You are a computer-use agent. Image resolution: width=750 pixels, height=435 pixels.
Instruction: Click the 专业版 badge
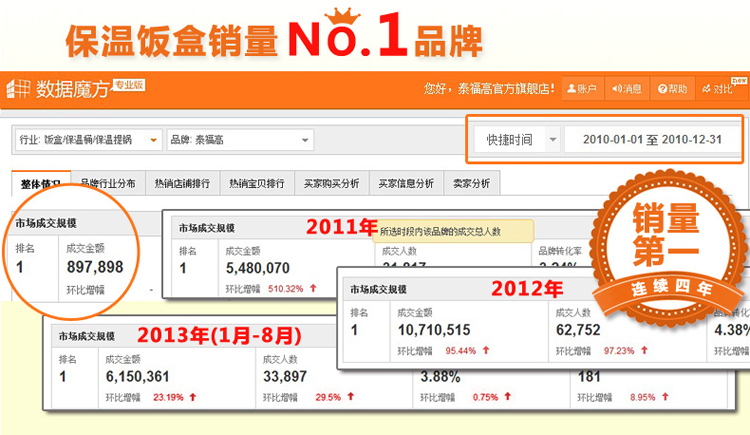[x=129, y=85]
